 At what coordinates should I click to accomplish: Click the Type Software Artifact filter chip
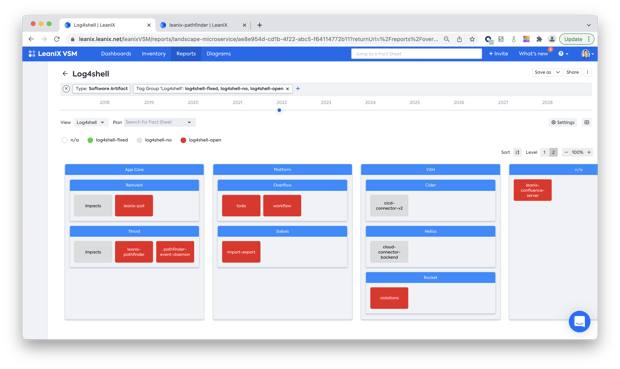click(102, 89)
